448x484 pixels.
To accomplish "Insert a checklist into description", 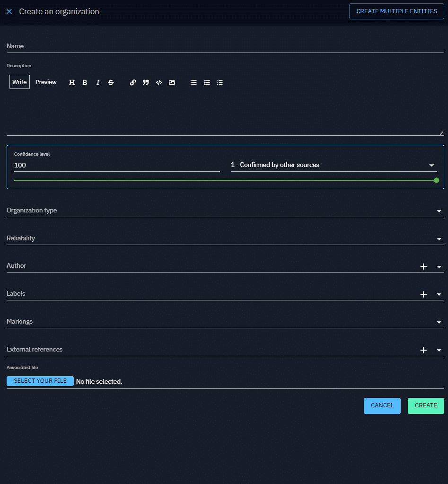I will click(220, 82).
